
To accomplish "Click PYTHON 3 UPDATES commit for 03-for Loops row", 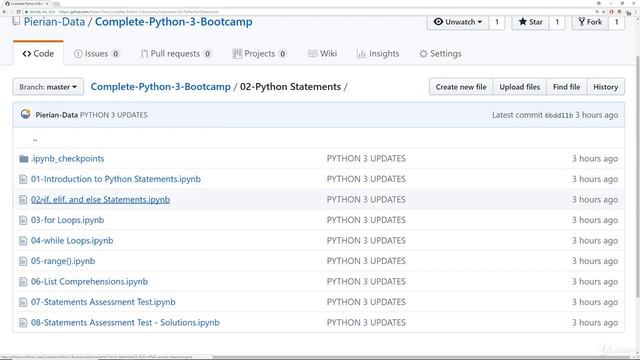I will (x=366, y=220).
